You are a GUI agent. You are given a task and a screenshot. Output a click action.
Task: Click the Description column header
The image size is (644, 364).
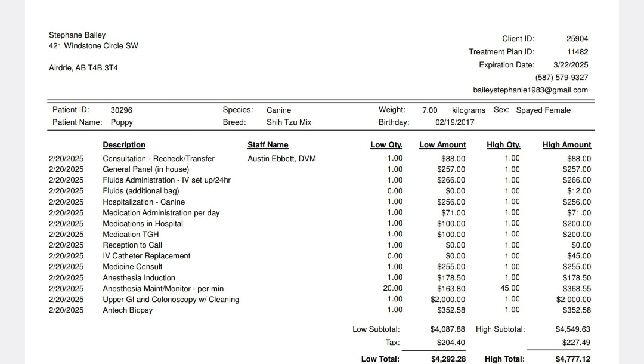tap(124, 145)
